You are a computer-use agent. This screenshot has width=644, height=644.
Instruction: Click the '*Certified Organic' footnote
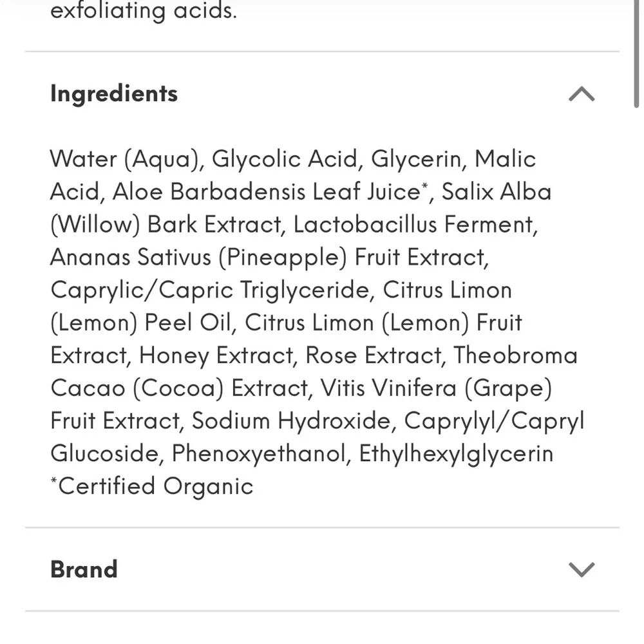152,486
